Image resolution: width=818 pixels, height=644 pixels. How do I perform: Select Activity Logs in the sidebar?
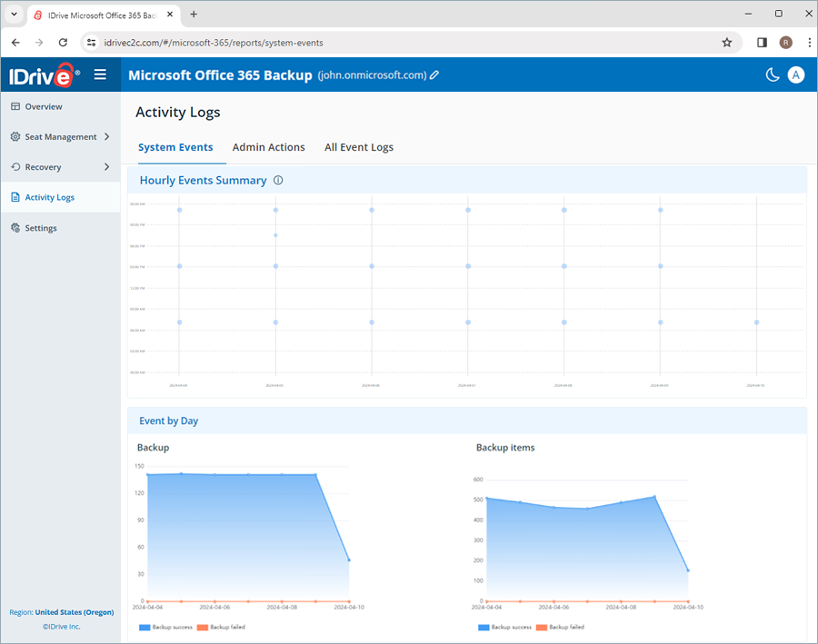pyautogui.click(x=49, y=197)
